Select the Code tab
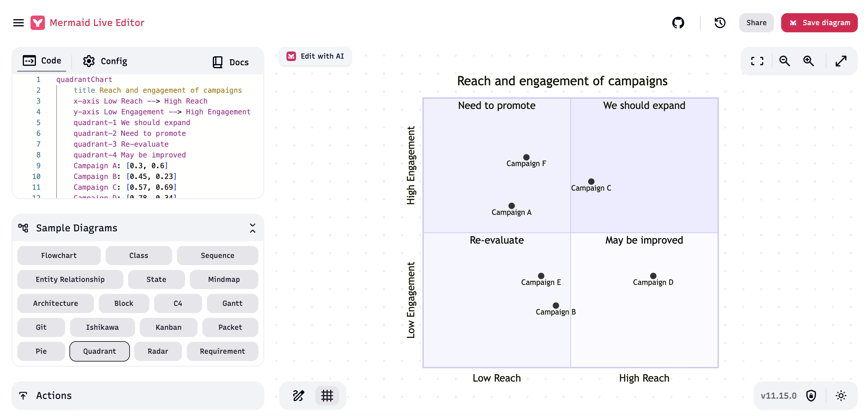 click(x=42, y=61)
